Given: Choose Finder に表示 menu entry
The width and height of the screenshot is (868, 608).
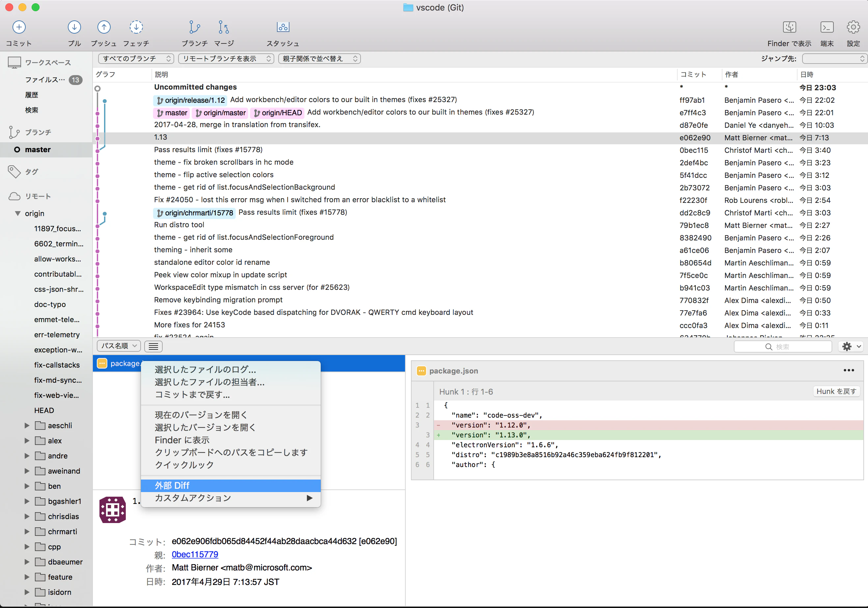Looking at the screenshot, I should tap(182, 440).
